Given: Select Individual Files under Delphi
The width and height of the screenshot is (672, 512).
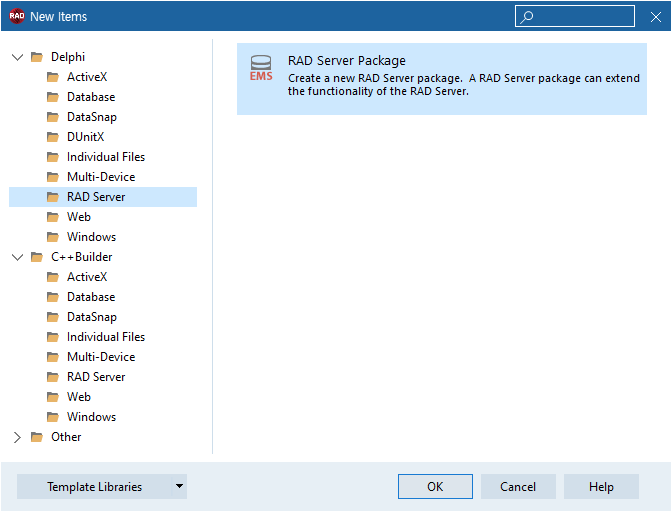Looking at the screenshot, I should 106,157.
